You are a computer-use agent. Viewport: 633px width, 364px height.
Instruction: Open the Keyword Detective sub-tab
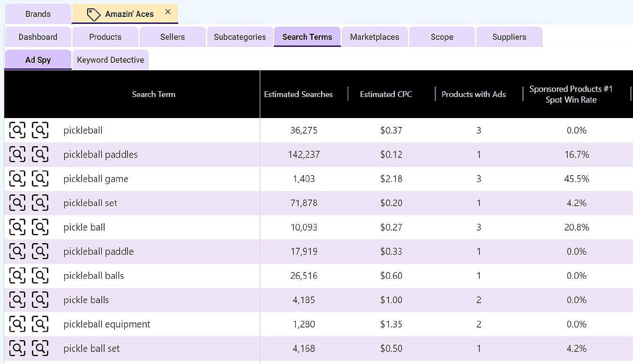click(x=110, y=60)
